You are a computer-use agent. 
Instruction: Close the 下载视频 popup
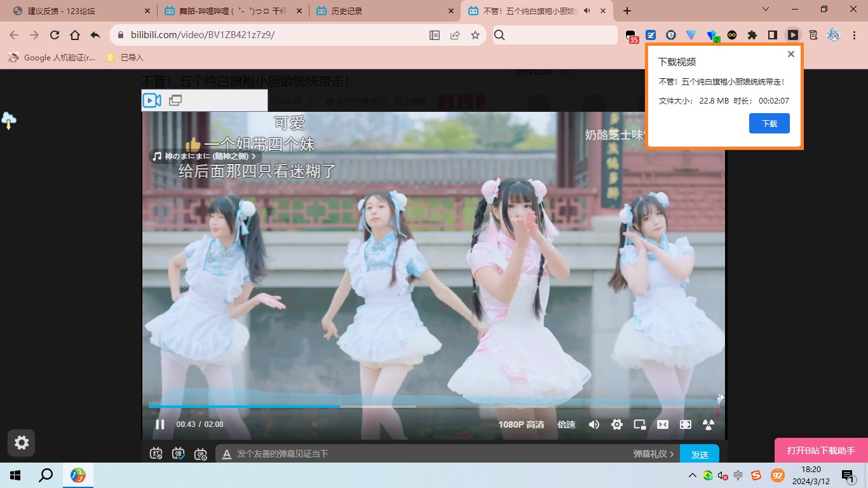tap(791, 54)
